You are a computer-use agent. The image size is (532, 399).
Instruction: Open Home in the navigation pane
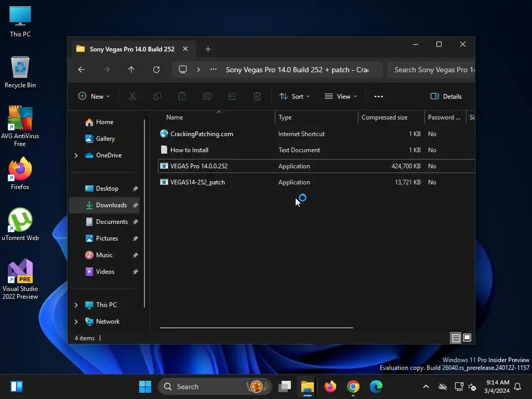point(104,122)
